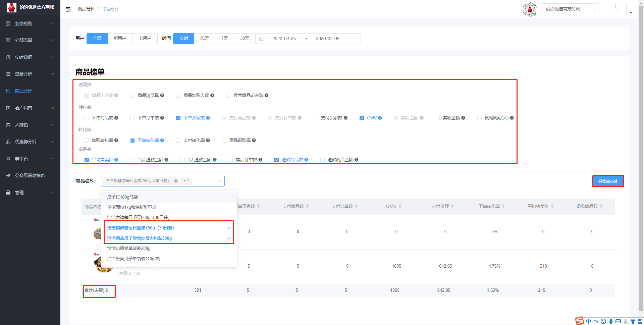Screen dimensions: 644x325
Task: Select 洽洽山楂卷单袋装200g from the list
Action: click(129, 249)
